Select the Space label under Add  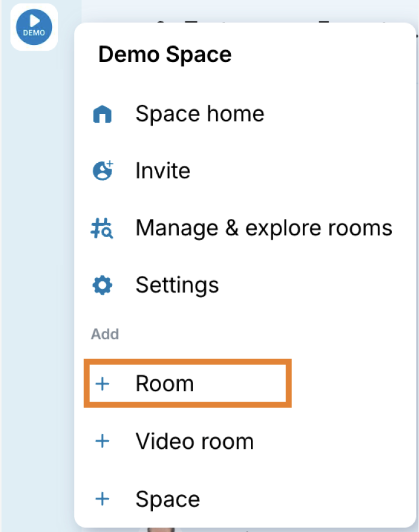168,499
